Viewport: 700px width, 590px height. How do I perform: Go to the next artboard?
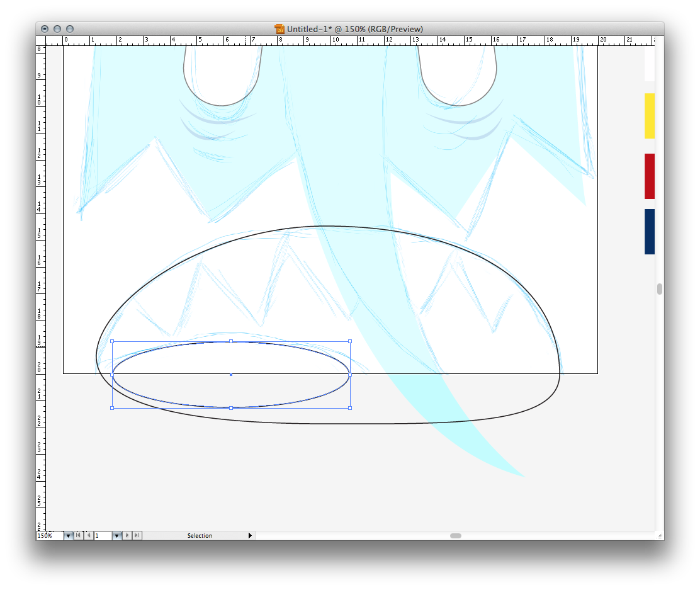tap(127, 535)
